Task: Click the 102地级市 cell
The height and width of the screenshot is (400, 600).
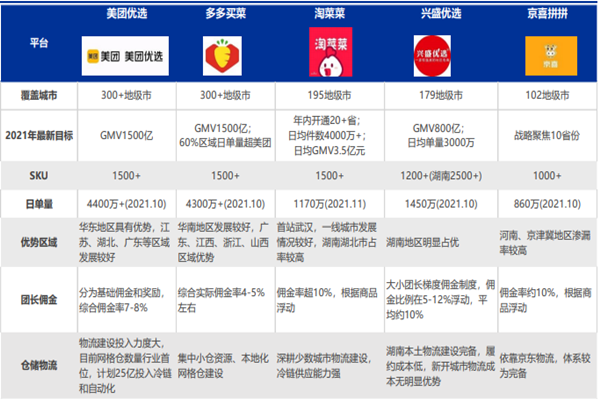Action: (547, 95)
